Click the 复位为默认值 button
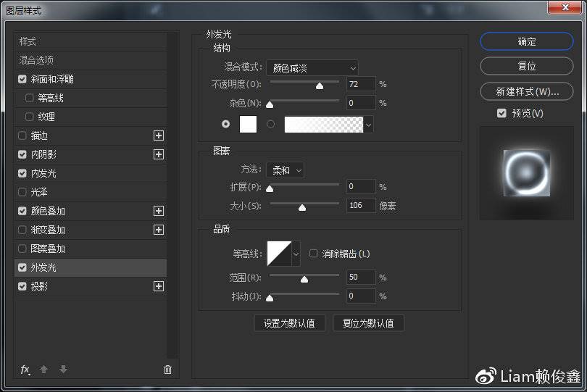Viewport: 587px width, 392px height. tap(368, 323)
